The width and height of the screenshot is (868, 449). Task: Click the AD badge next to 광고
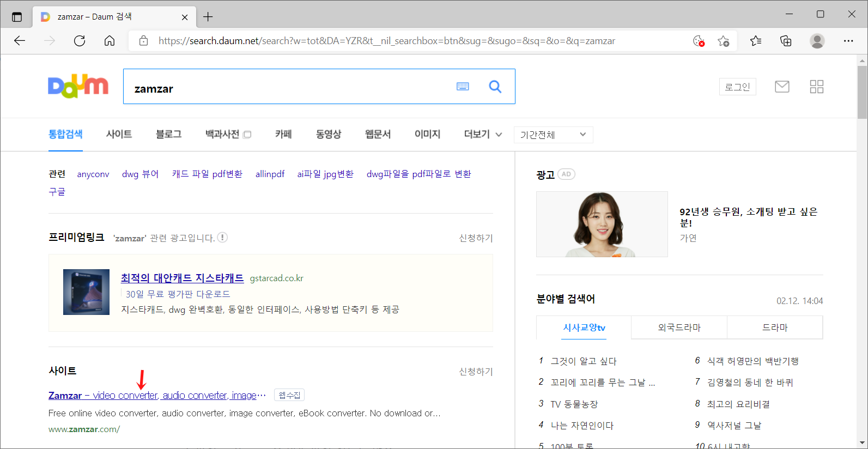pos(567,174)
